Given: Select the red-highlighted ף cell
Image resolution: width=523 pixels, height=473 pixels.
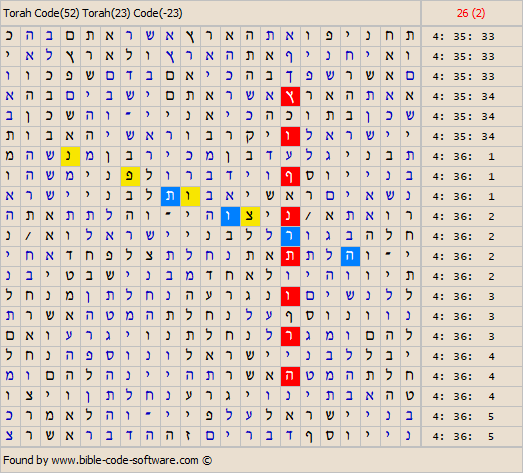Looking at the screenshot, I should [290, 176].
